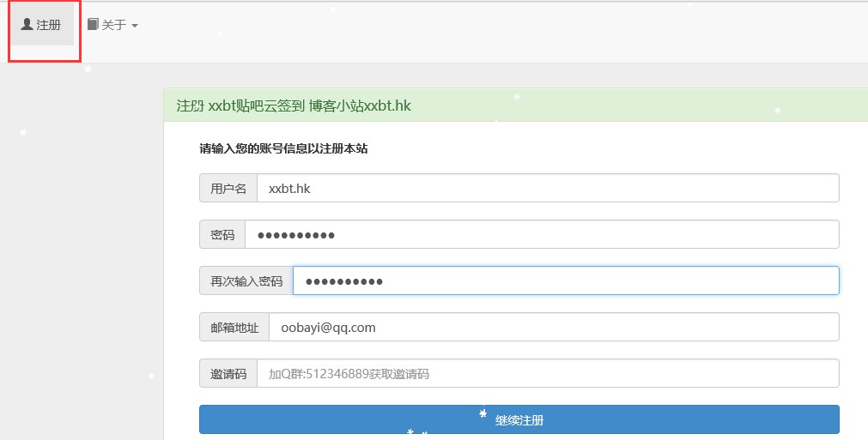Click the 再次输入密码 label
Image resolution: width=868 pixels, height=440 pixels.
246,280
